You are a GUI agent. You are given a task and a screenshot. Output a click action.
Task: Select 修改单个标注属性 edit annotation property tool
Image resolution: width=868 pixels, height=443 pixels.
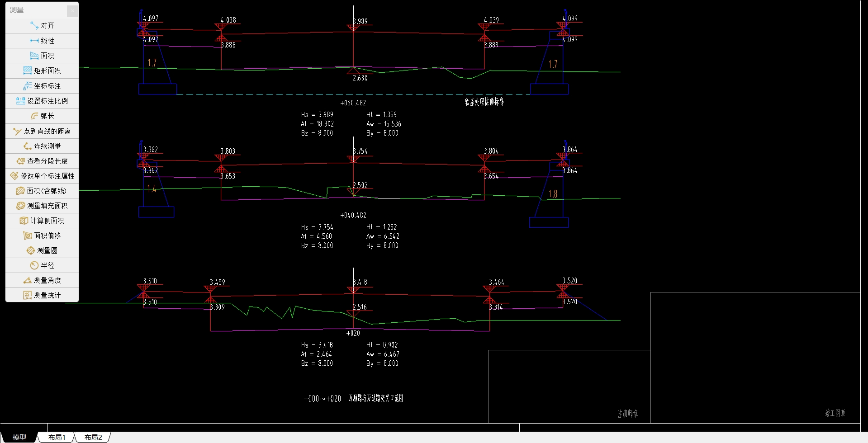tap(42, 176)
